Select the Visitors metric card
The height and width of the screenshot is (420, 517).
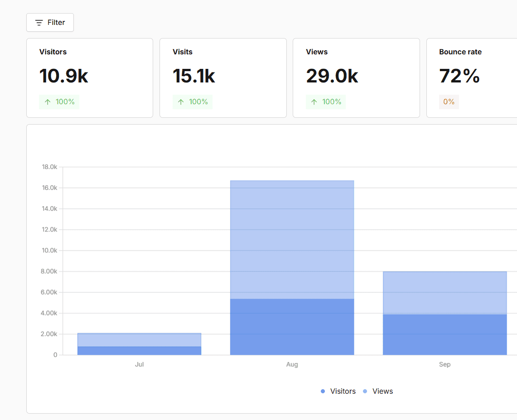pyautogui.click(x=90, y=78)
